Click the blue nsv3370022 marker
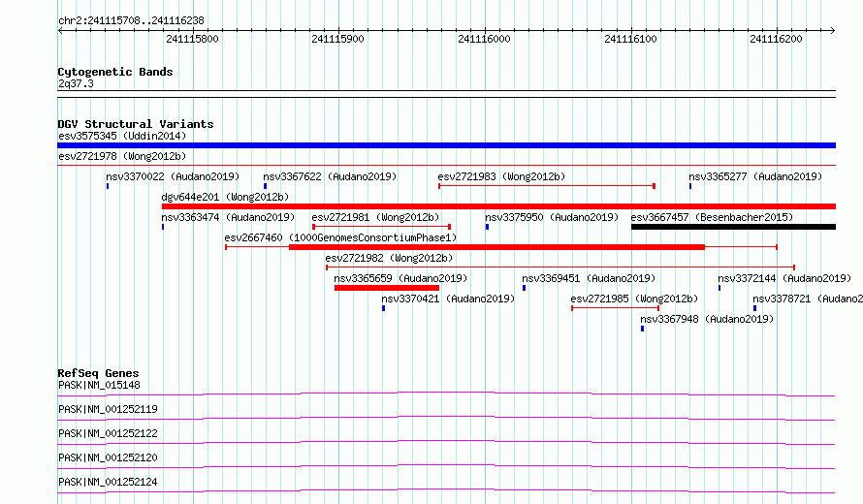Screen dimensions: 863x504 coord(108,186)
